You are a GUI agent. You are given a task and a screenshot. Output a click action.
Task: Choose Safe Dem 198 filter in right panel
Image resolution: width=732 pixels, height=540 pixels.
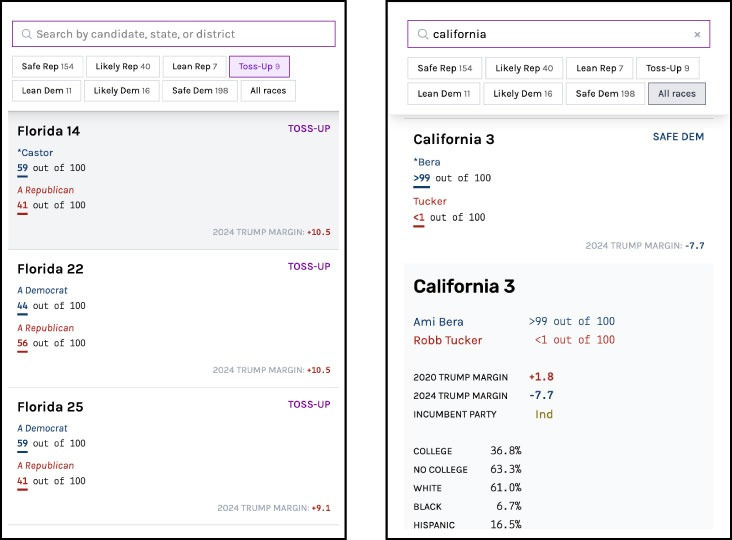(605, 94)
